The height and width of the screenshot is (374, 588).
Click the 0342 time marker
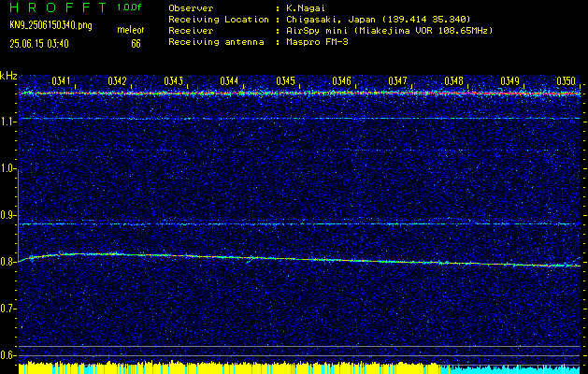117,81
